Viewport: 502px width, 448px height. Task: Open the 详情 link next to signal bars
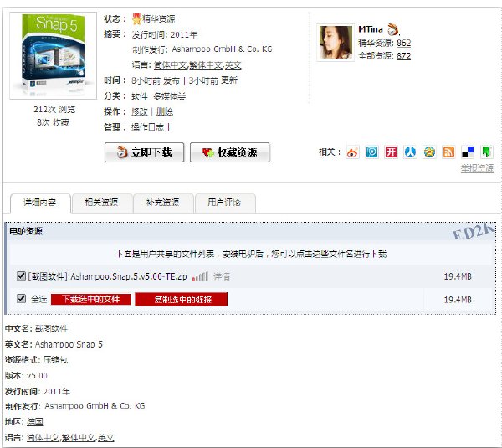(x=222, y=276)
